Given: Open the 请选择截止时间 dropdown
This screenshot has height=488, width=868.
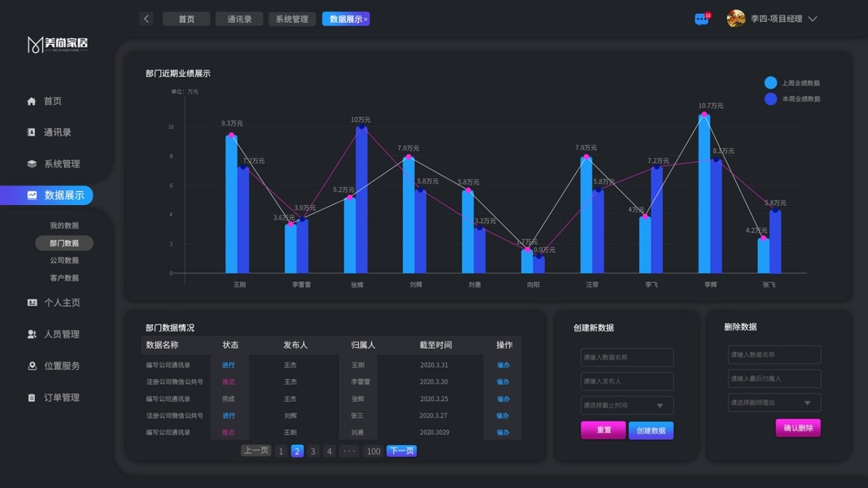Looking at the screenshot, I should coord(626,405).
